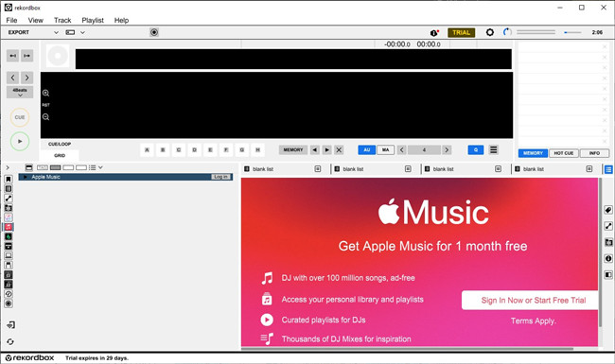Image resolution: width=615 pixels, height=364 pixels.
Task: Zoom in the waveform with magnifier plus
Action: [x=46, y=93]
